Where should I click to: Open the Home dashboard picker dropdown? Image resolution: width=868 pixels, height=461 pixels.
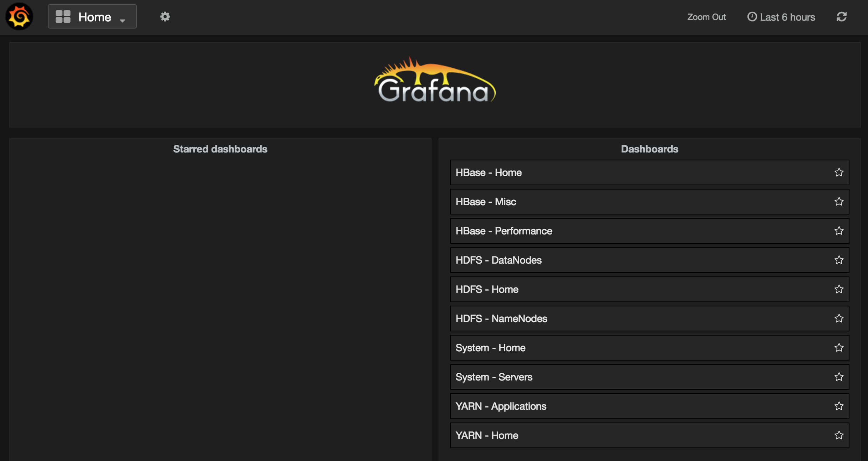click(x=92, y=16)
